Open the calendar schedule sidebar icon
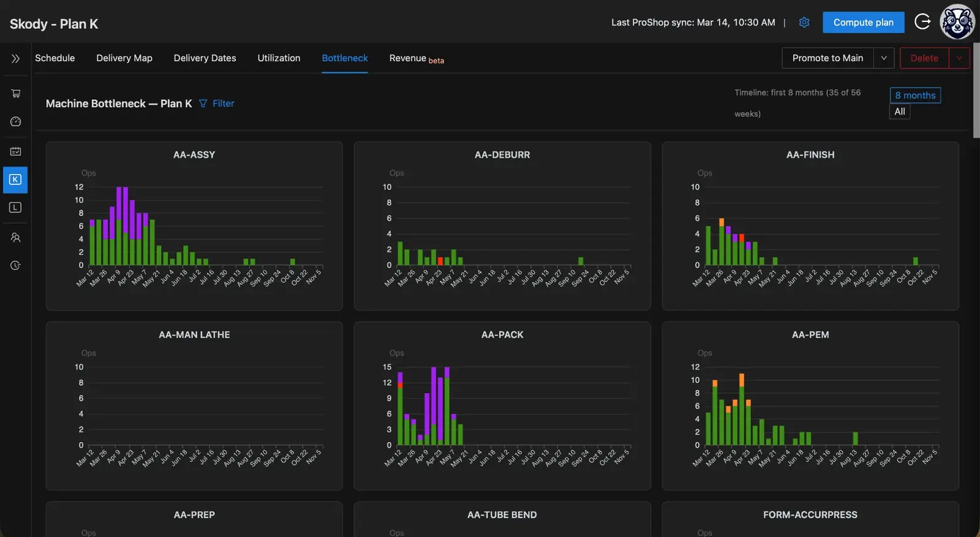Viewport: 980px width, 537px height. click(x=15, y=151)
